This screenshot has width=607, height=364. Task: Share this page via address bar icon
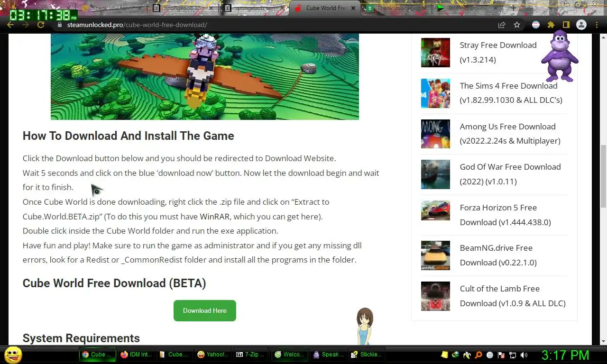501,25
